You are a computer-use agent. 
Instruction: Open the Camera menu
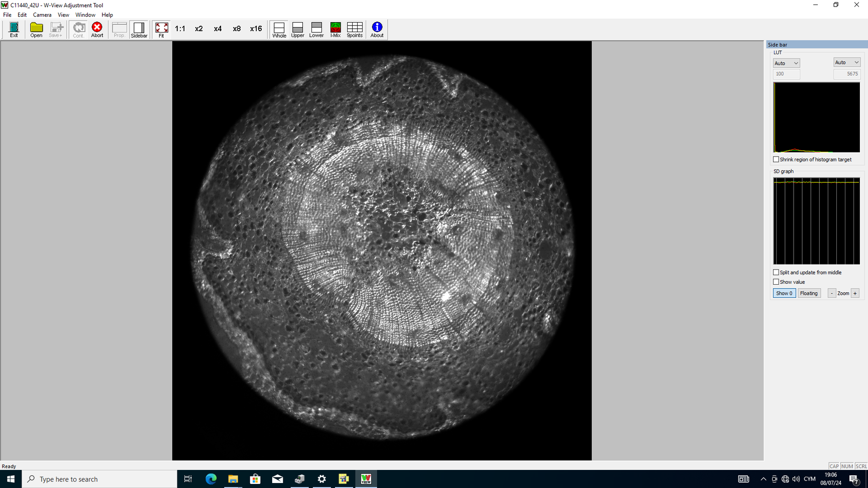(42, 15)
